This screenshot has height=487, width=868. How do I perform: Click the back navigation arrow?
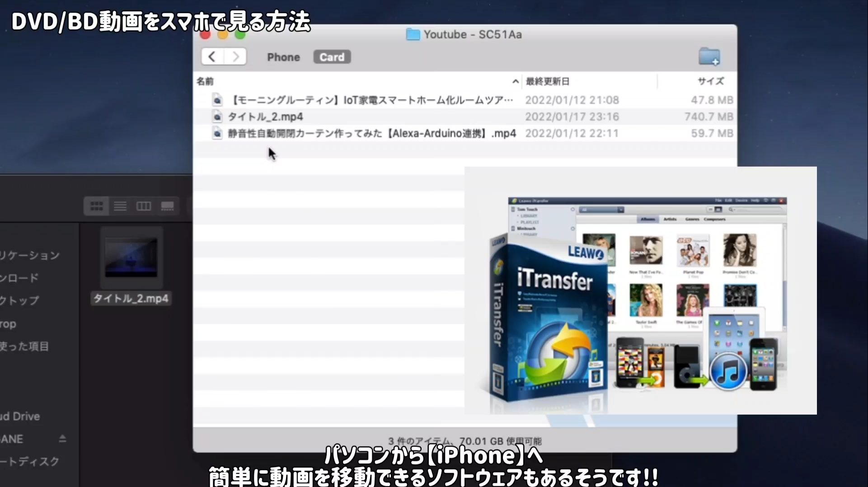tap(212, 57)
